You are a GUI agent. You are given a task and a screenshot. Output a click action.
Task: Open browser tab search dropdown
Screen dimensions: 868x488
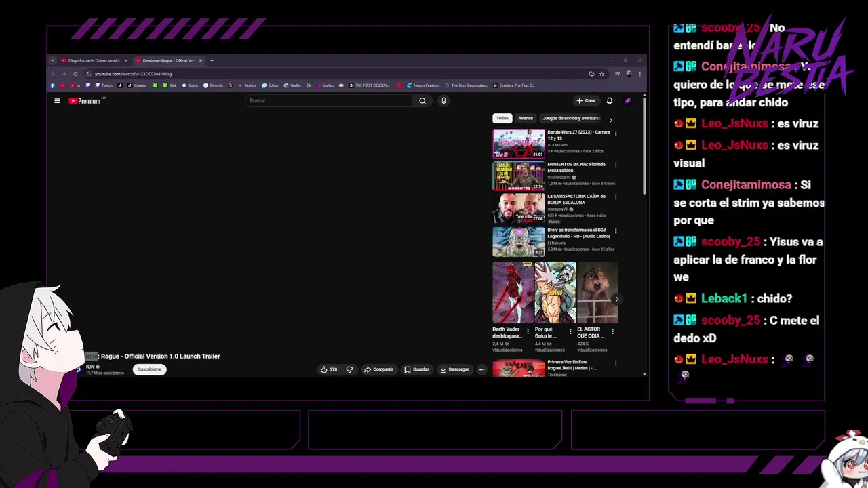coord(52,60)
